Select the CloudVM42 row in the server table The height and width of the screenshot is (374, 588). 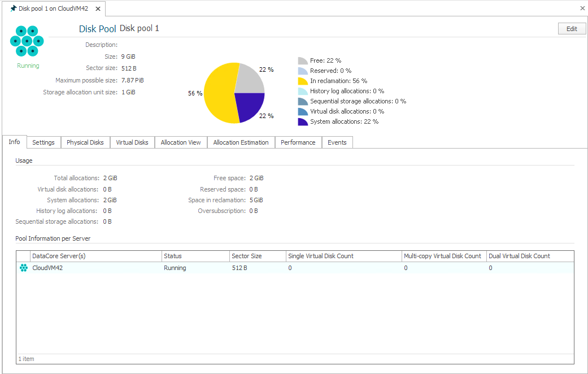click(85, 267)
